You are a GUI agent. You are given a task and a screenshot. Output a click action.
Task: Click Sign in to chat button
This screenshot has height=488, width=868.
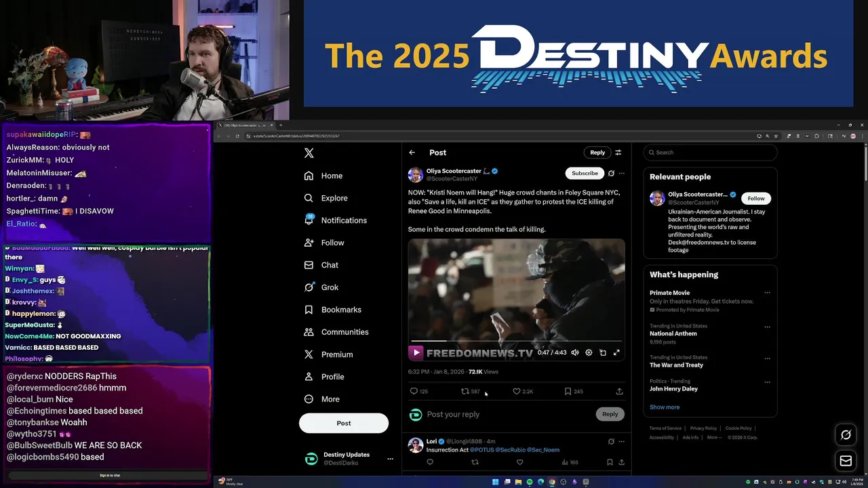point(110,475)
